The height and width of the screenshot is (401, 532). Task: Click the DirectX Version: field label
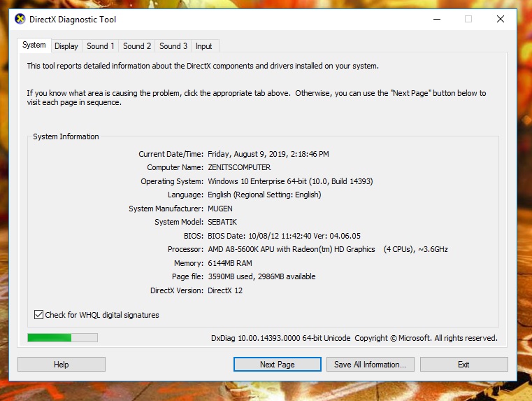[177, 290]
